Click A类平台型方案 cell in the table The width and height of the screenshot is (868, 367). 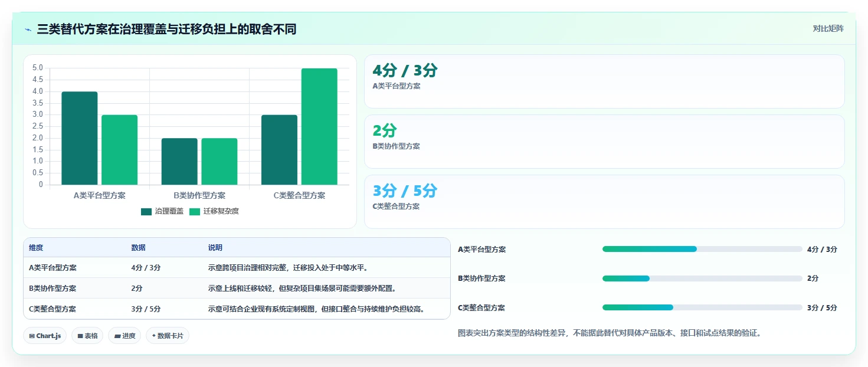coord(53,268)
